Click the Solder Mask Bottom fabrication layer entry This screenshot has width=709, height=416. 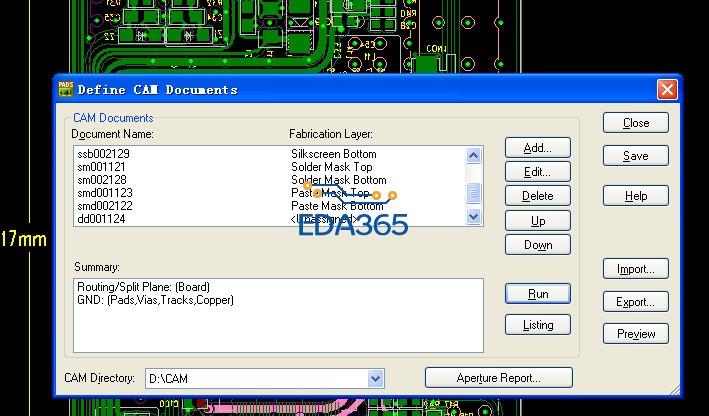(339, 180)
